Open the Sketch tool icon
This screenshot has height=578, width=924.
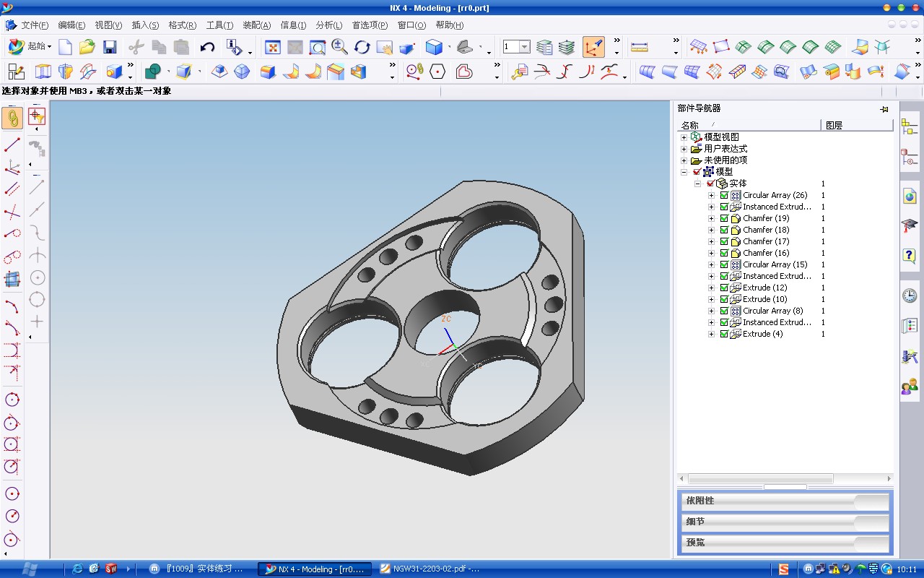(x=16, y=72)
